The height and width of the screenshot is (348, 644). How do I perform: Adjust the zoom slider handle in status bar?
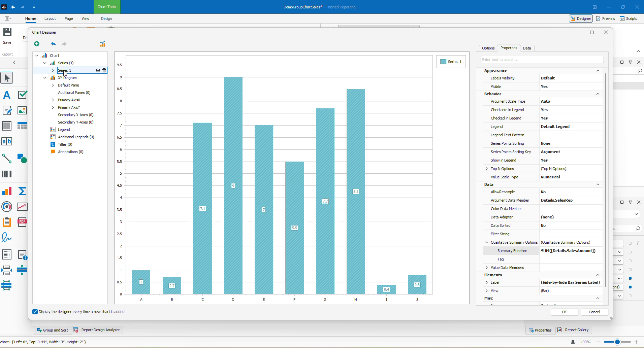coord(617,342)
